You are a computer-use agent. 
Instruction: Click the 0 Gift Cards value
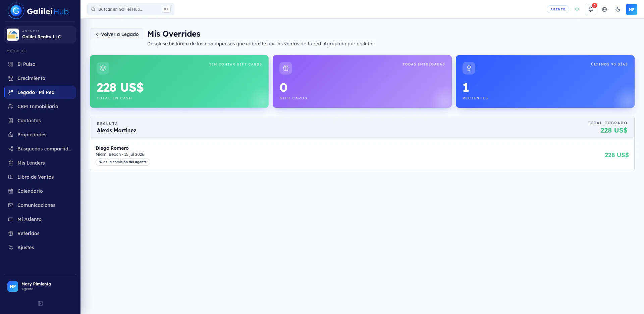click(x=283, y=88)
